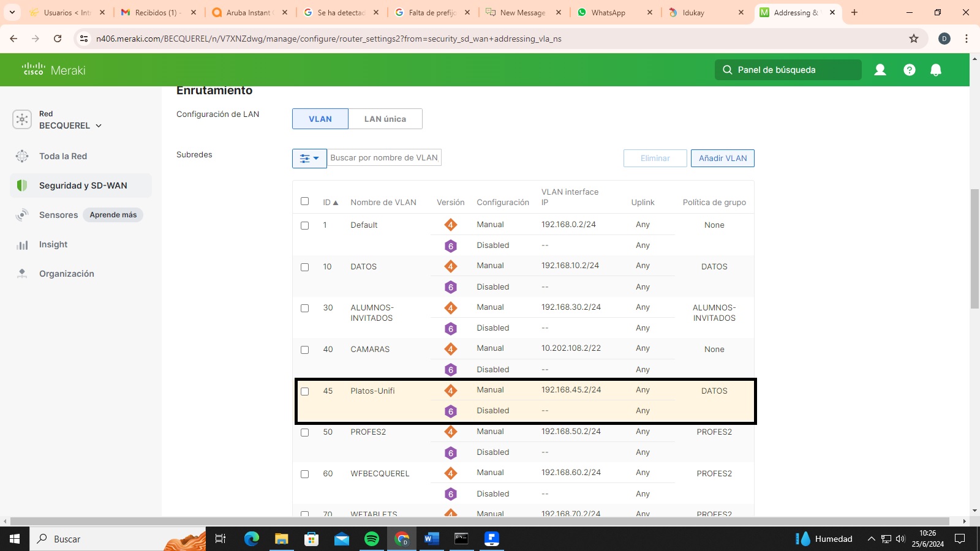Click the Buscar por nombre de VLAN field
The width and height of the screenshot is (980, 551).
click(x=384, y=158)
